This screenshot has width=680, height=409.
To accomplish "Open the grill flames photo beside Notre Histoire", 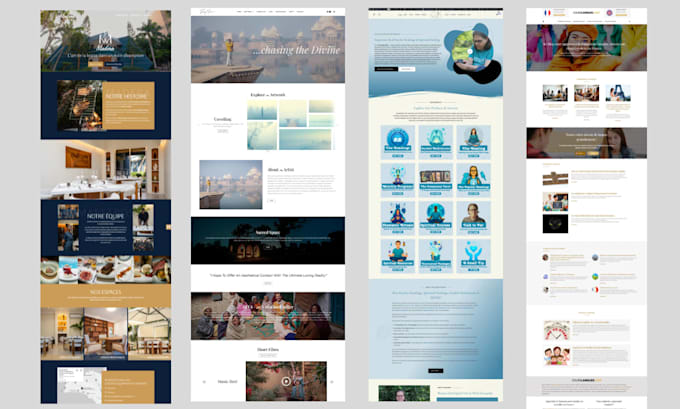I will click(80, 105).
